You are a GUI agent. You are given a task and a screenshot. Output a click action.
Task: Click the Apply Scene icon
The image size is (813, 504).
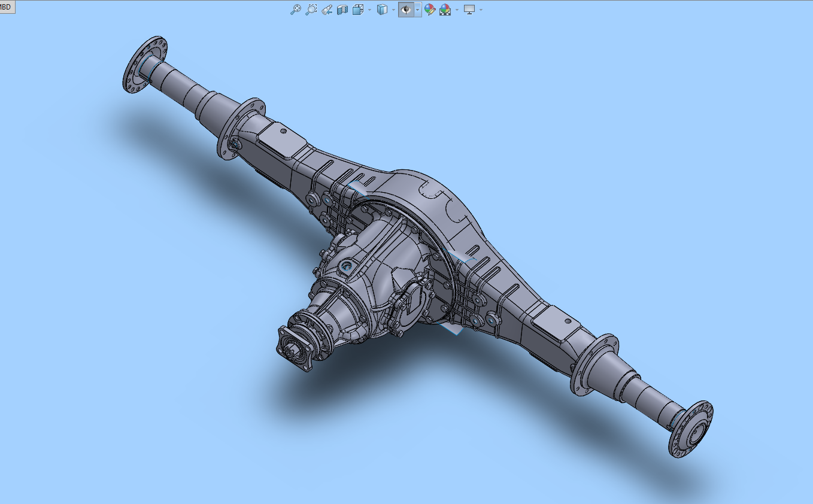[x=445, y=10]
